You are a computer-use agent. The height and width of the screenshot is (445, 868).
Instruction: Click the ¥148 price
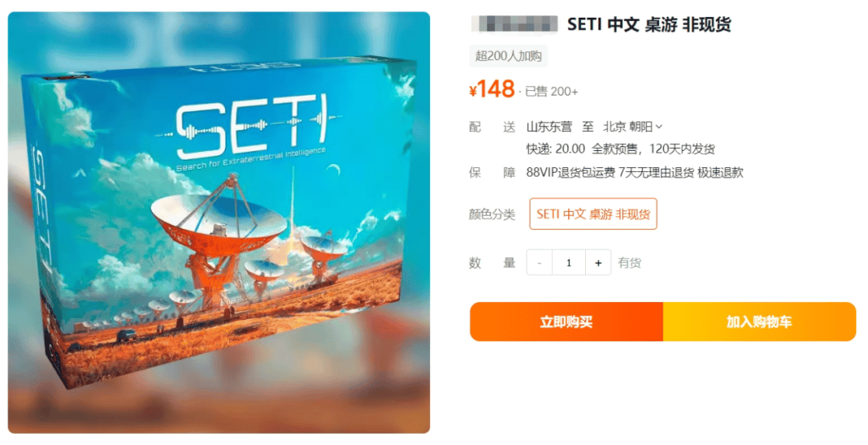(492, 89)
